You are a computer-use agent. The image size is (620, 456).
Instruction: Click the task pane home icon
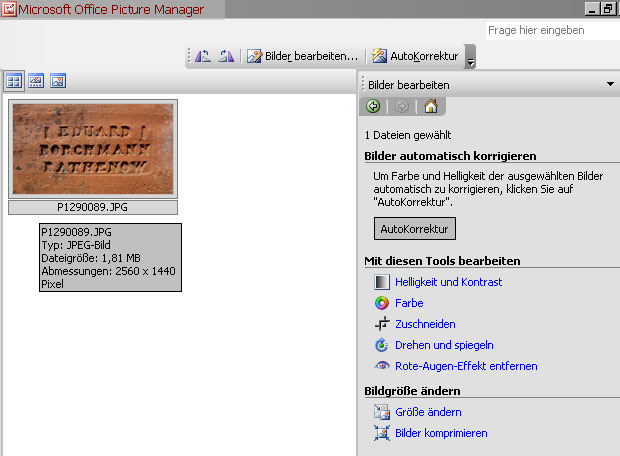430,107
